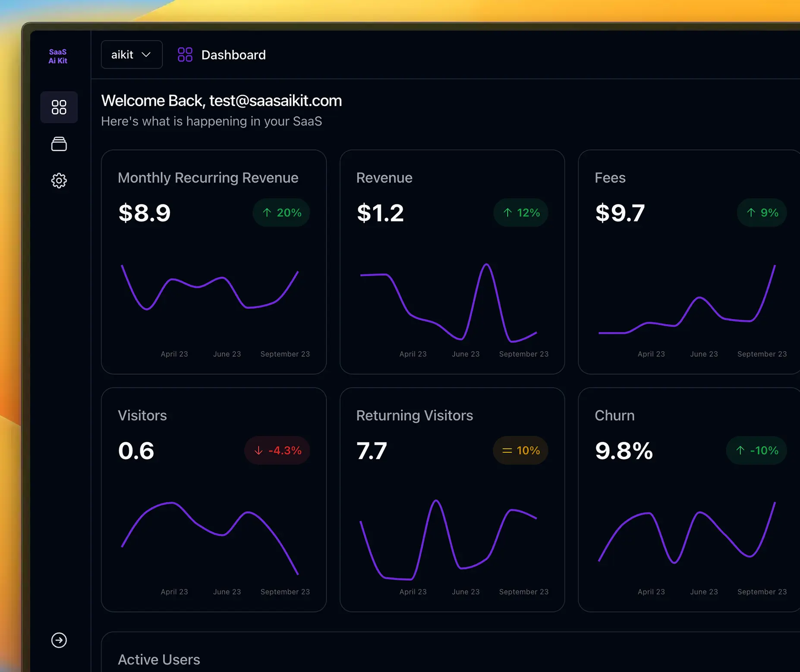Click the Monthly Recurring Revenue line chart
The image size is (800, 672).
210,287
